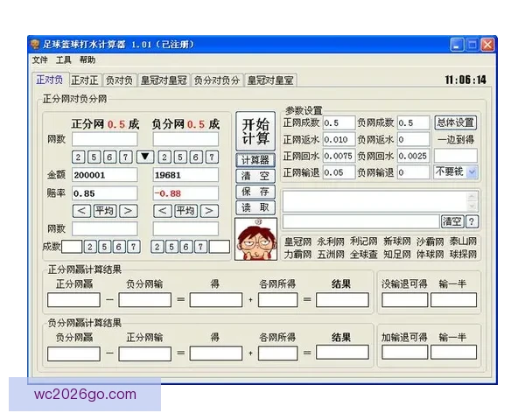
Task: Click 平均 button under 赔率 -0.88
Action: tap(185, 211)
